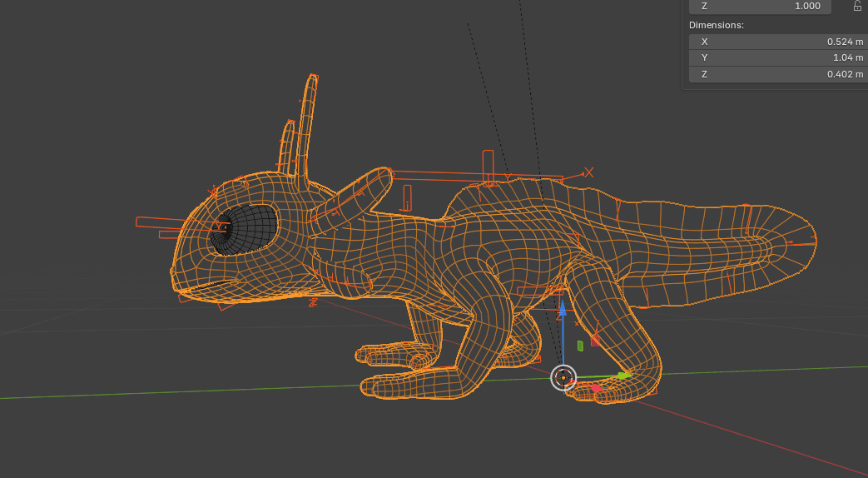This screenshot has width=868, height=478.
Task: Select the Dimensions Z field 0.402 m
Action: pyautogui.click(x=778, y=74)
